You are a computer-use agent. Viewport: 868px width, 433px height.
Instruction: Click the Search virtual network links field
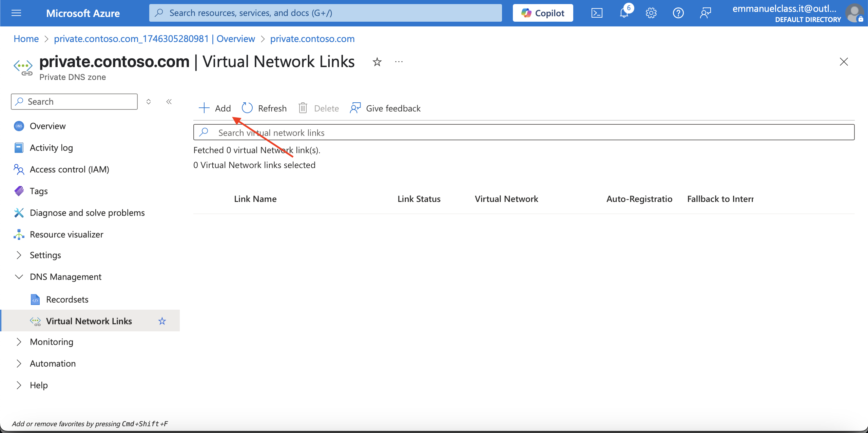point(524,132)
